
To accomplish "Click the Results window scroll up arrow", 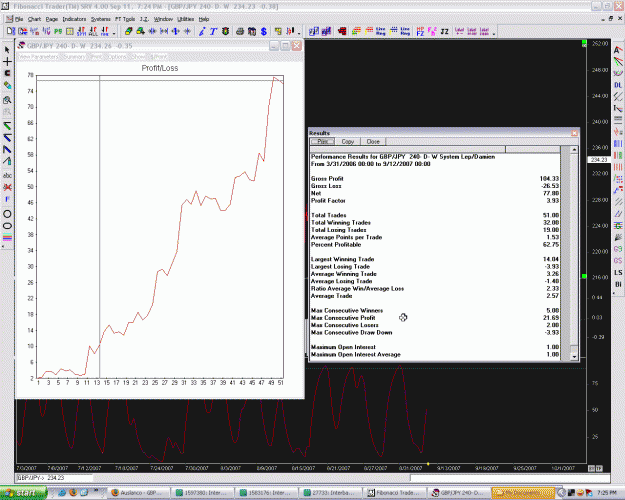I will [574, 150].
